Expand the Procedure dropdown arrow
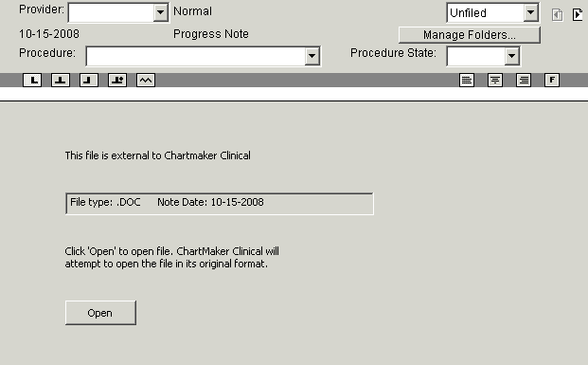 pyautogui.click(x=312, y=56)
